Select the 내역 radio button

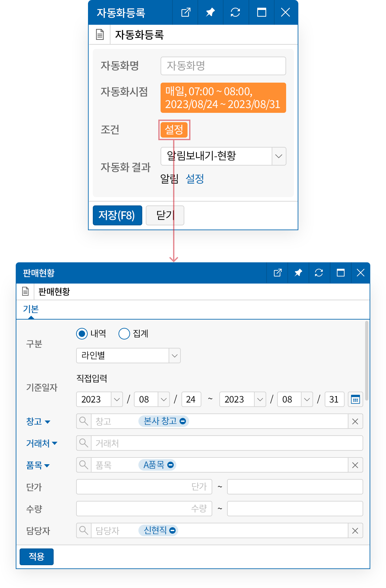pyautogui.click(x=82, y=334)
